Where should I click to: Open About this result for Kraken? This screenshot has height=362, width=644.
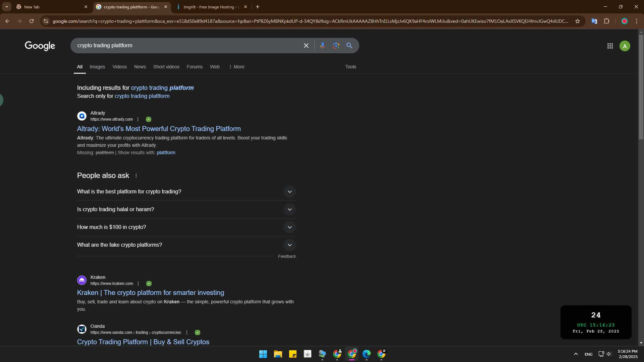(x=138, y=284)
